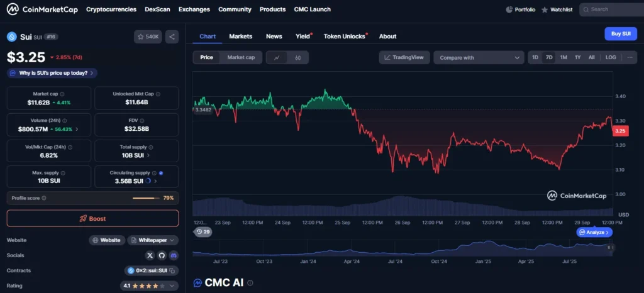This screenshot has width=644, height=293.
Task: Click the circulating supply verified badge
Action: click(161, 173)
